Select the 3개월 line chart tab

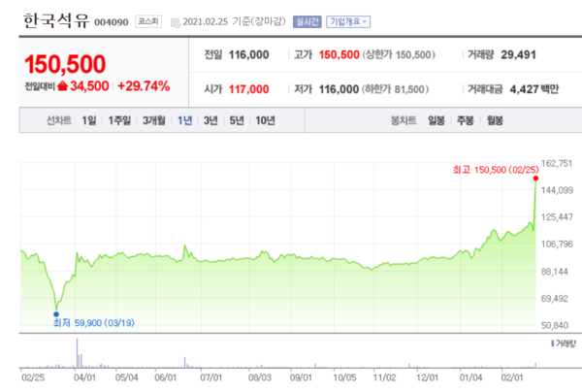click(154, 120)
